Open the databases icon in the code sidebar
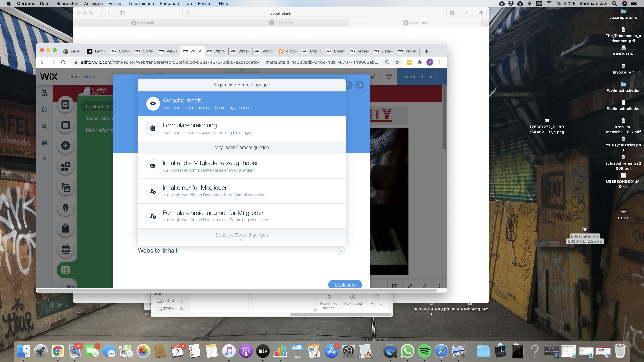 pyautogui.click(x=44, y=143)
